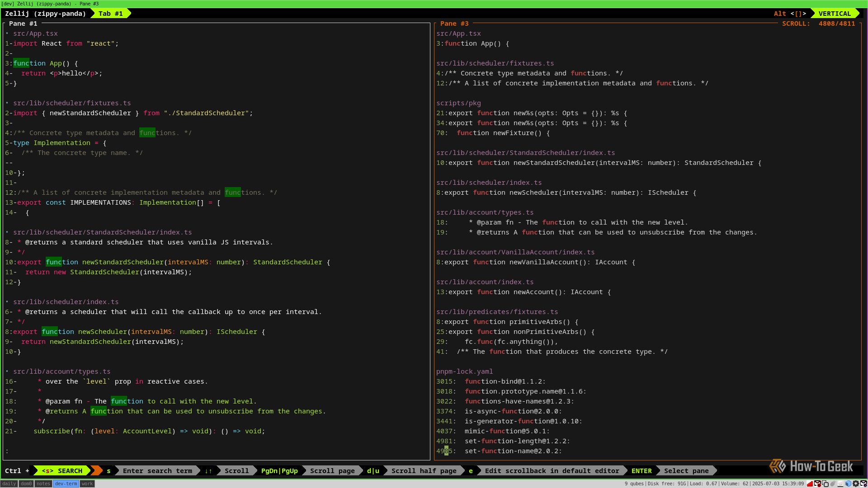Viewport: 868px width, 488px height.
Task: Click function-bind@1.1.2 result line
Action: 491,381
